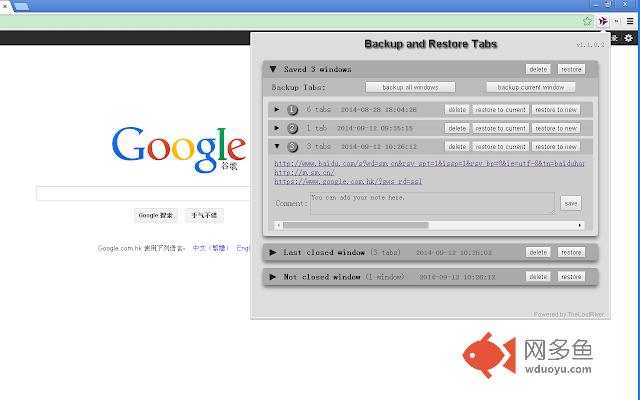Open the n.sn.cn saved tab link
640x400 pixels.
click(304, 172)
